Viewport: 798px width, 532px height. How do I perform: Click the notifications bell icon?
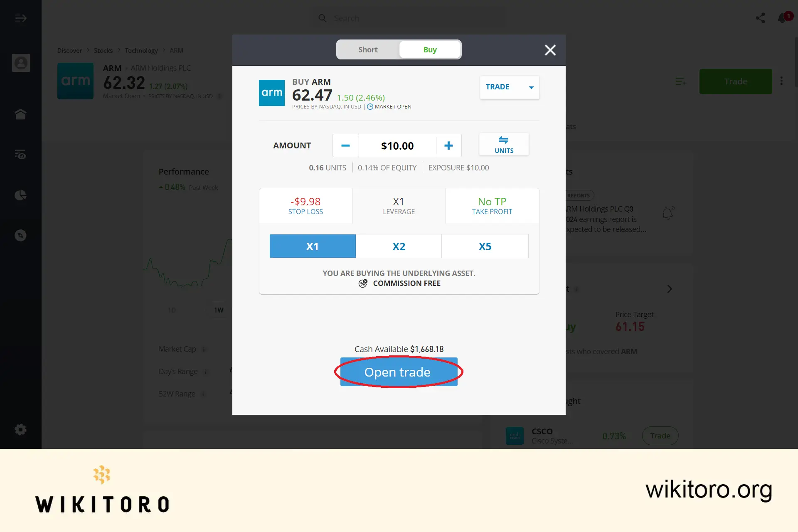tap(782, 18)
